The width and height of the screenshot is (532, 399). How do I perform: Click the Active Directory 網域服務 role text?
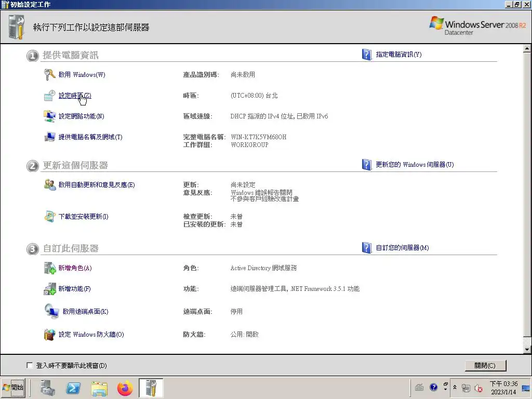(x=263, y=268)
